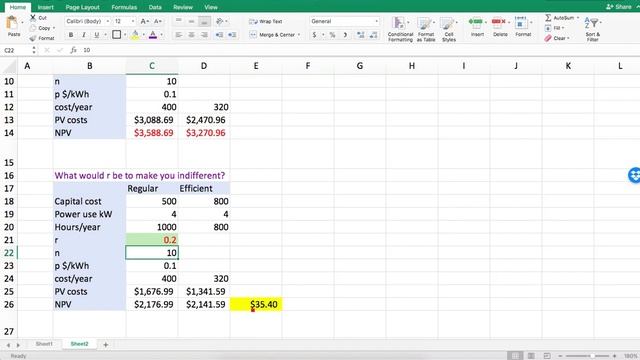
Task: Center text horizontally
Action: pyautogui.click(x=191, y=35)
